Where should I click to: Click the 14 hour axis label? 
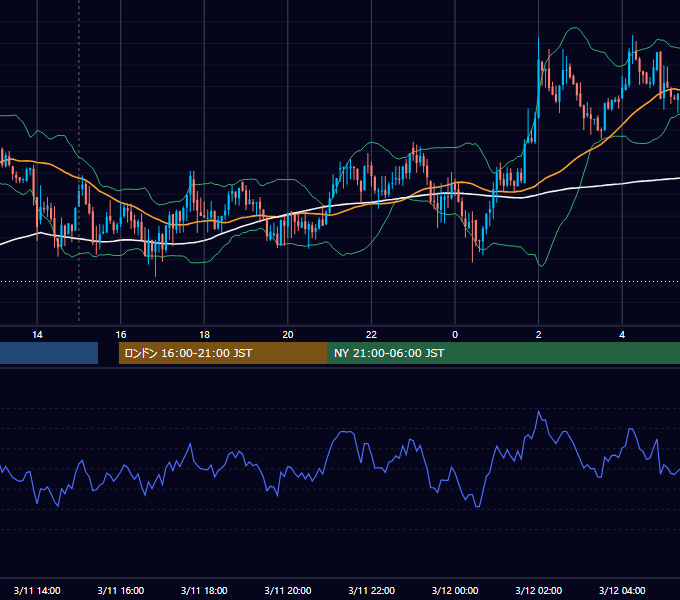point(37,335)
